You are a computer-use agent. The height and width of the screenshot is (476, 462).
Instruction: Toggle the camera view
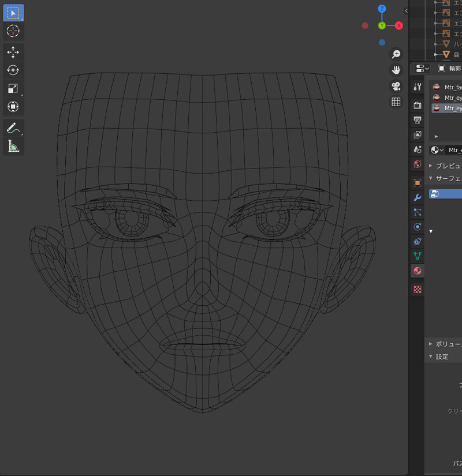point(396,86)
